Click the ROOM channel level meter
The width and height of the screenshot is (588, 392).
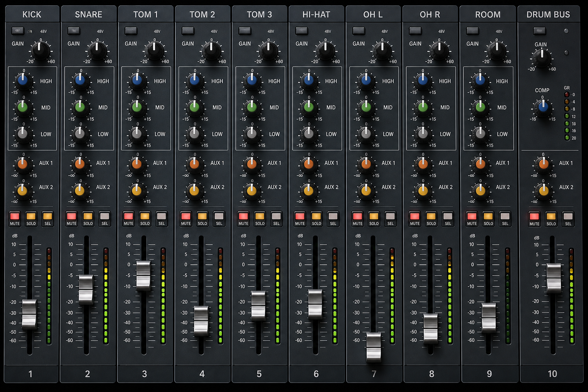508,296
